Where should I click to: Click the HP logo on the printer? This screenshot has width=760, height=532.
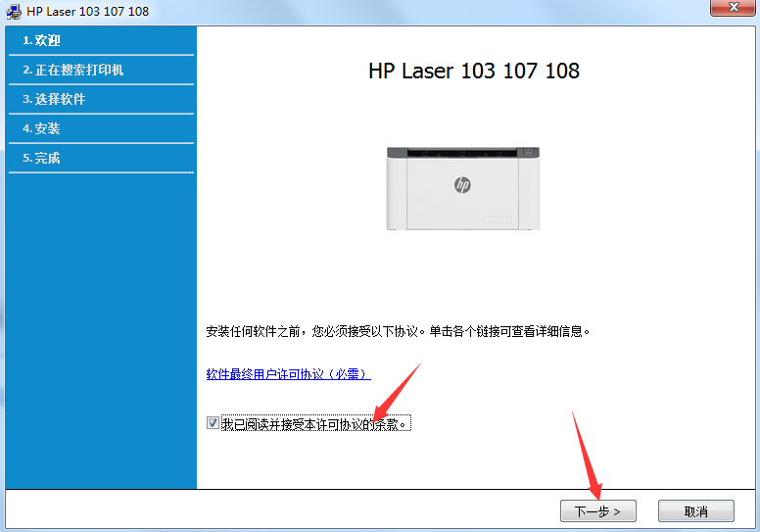click(x=463, y=184)
